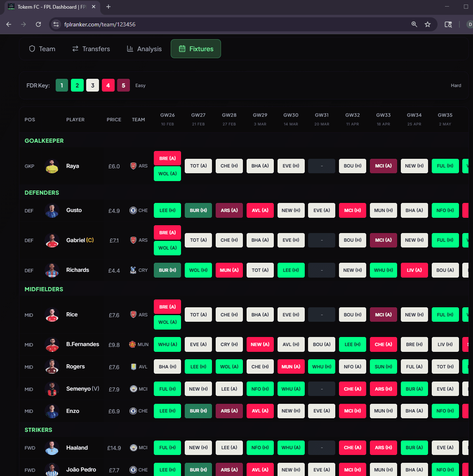473x476 pixels.
Task: Click the Arsenal club crest next to Raya
Action: point(132,166)
